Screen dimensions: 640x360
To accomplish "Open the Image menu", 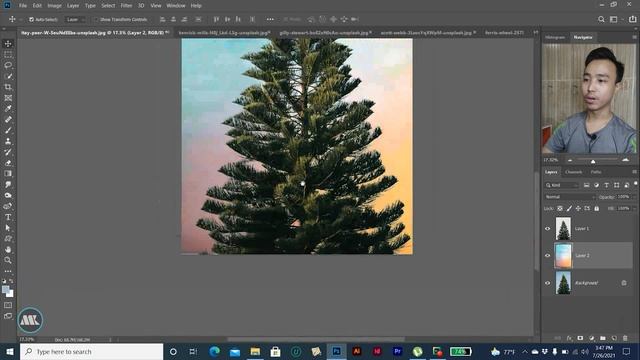I will [x=54, y=6].
